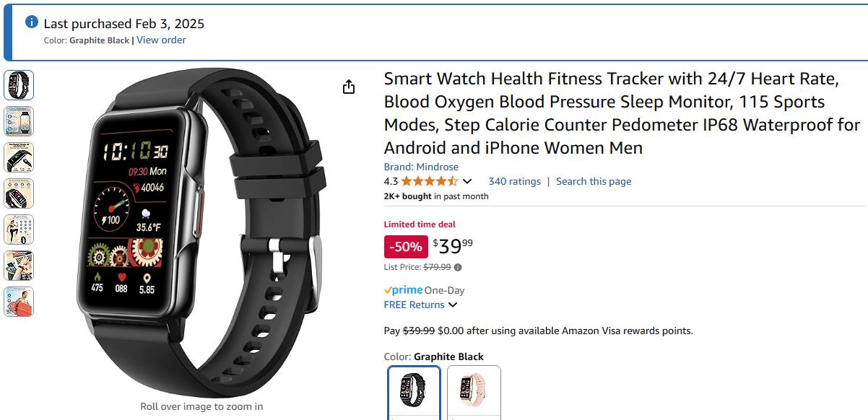
Task: Open the Brand: Mindrose link
Action: click(421, 167)
